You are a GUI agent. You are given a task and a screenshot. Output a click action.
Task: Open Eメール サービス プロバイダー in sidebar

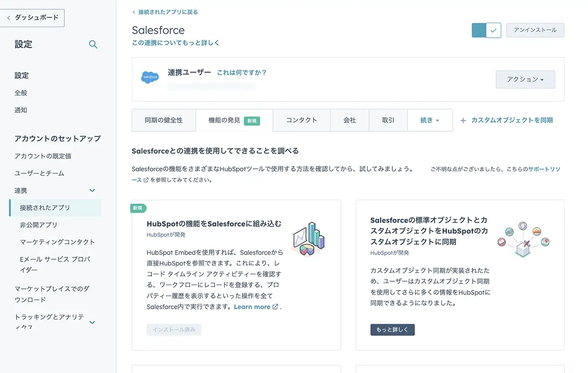point(55,265)
